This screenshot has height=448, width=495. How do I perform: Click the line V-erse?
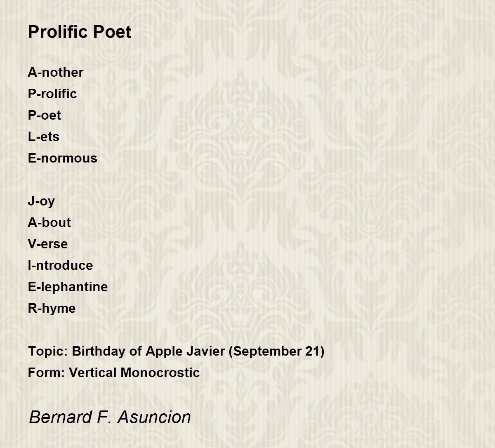(x=48, y=244)
